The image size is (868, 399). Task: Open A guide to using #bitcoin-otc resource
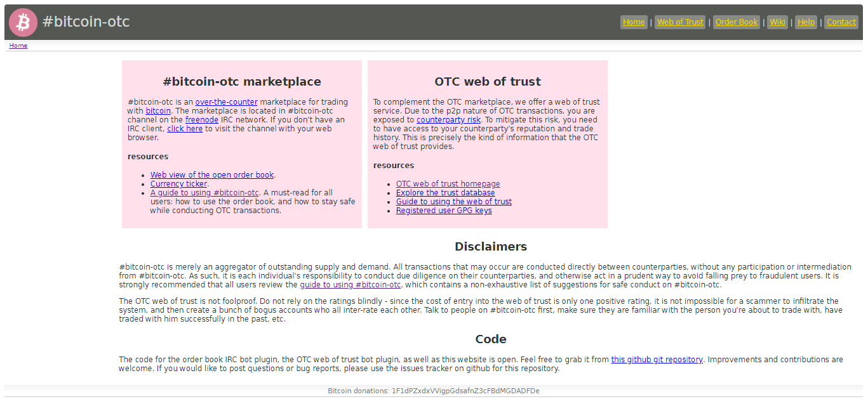click(x=204, y=193)
